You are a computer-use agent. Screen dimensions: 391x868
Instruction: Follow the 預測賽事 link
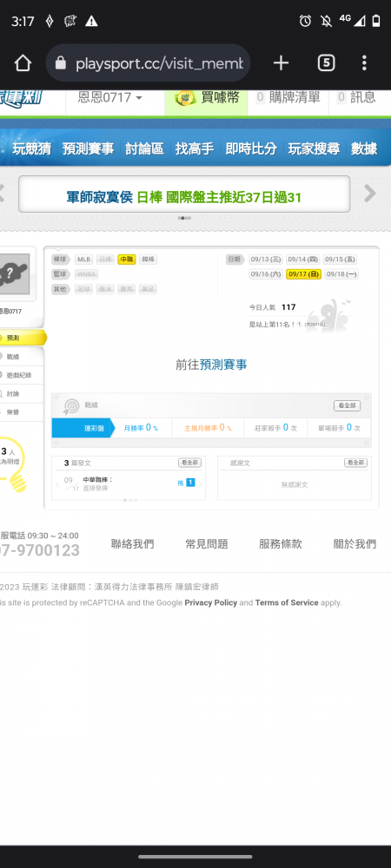point(223,365)
